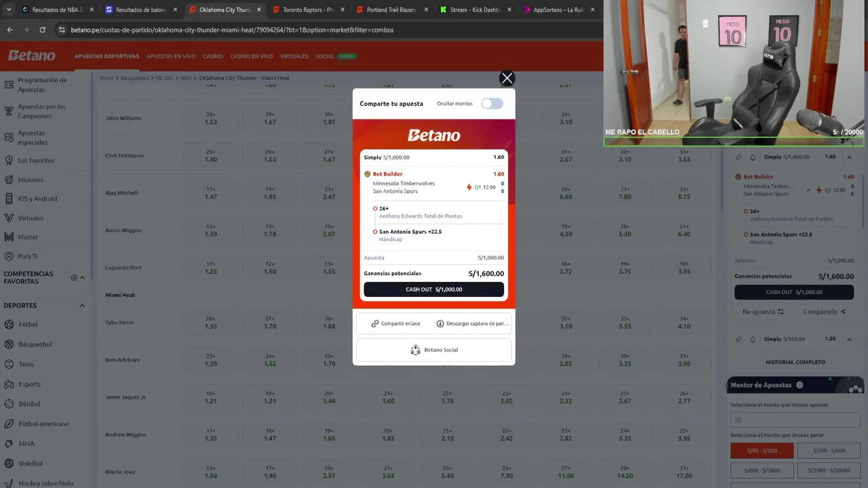Image resolution: width=868 pixels, height=488 pixels.
Task: Select MMA sport icon
Action: click(9, 443)
